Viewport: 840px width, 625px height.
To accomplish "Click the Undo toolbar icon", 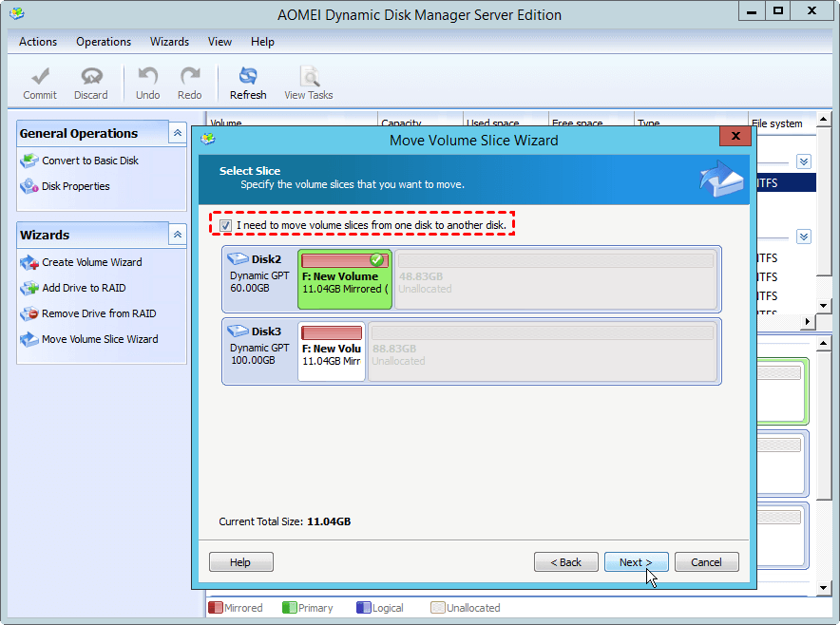I will tap(148, 77).
